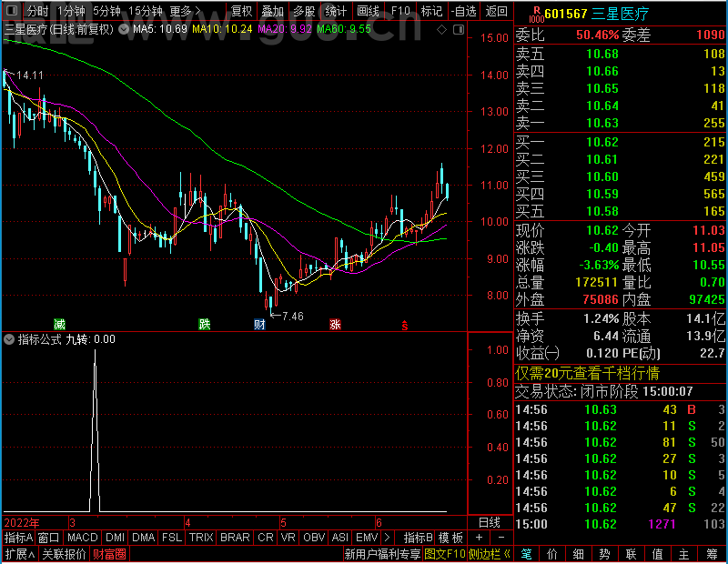This screenshot has height=564, width=728.
Task: Click the red S marker on timeline
Action: pyautogui.click(x=405, y=326)
